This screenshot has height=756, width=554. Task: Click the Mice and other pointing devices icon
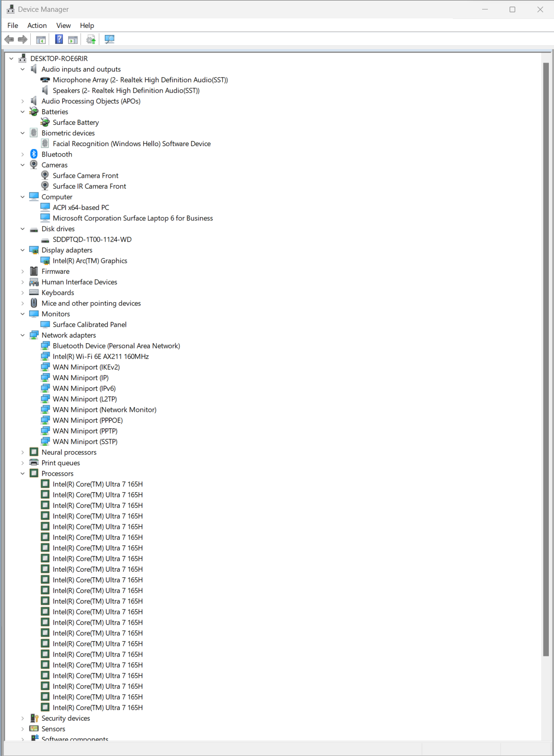tap(34, 303)
